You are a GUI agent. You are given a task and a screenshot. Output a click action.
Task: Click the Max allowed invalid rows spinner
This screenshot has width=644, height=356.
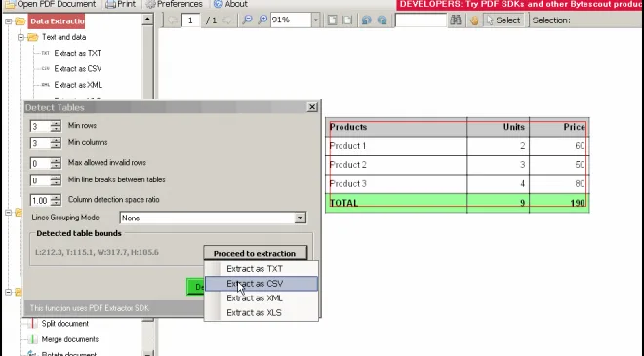pos(56,163)
